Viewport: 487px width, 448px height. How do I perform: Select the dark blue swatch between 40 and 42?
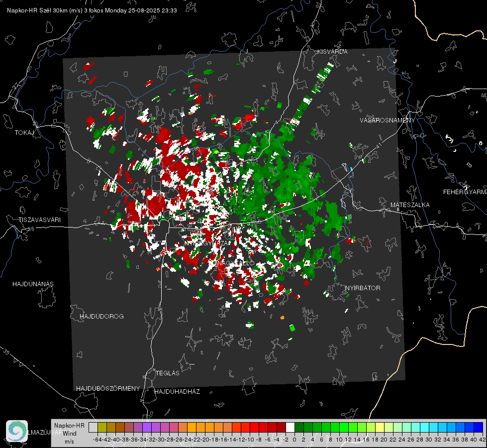pyautogui.click(x=479, y=427)
